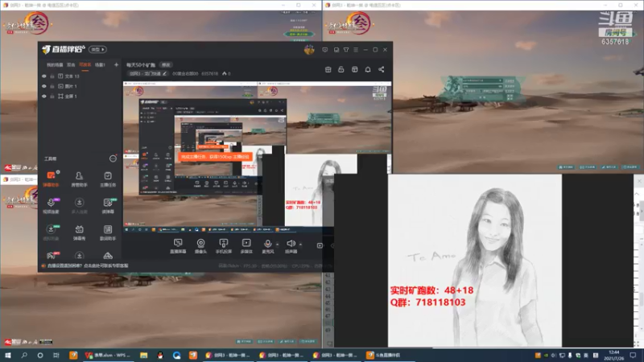Edit the stream category with the pencil icon
Image resolution: width=644 pixels, height=362 pixels.
click(165, 74)
